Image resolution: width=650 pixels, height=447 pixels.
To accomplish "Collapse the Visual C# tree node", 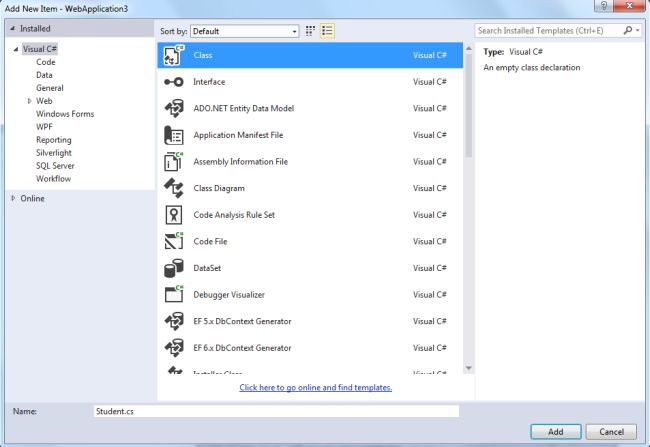I will tap(16, 49).
